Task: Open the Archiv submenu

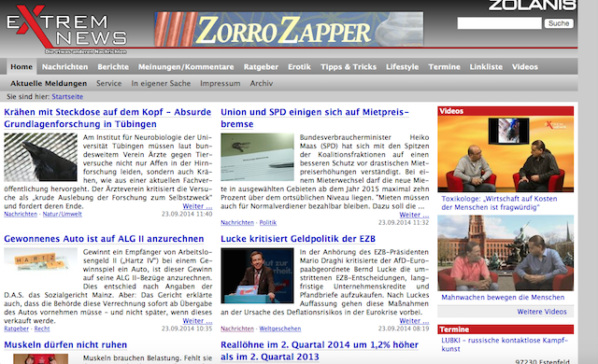Action: coord(262,83)
